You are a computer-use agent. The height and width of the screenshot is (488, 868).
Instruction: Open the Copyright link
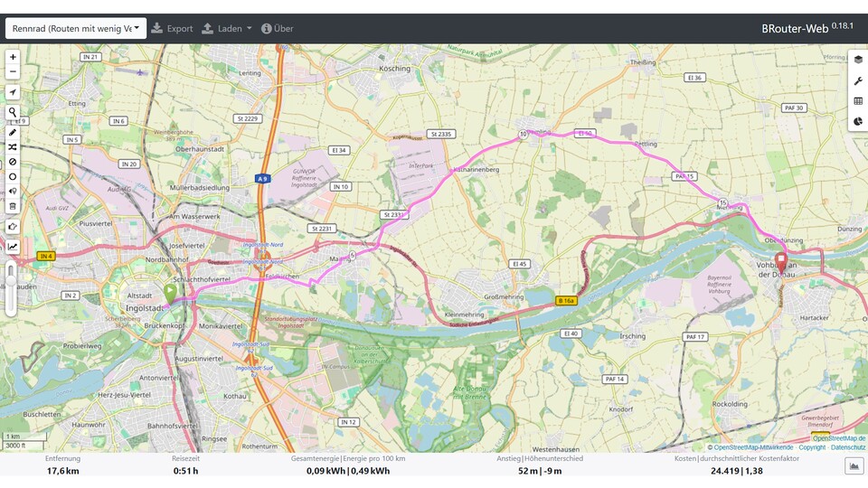point(812,447)
